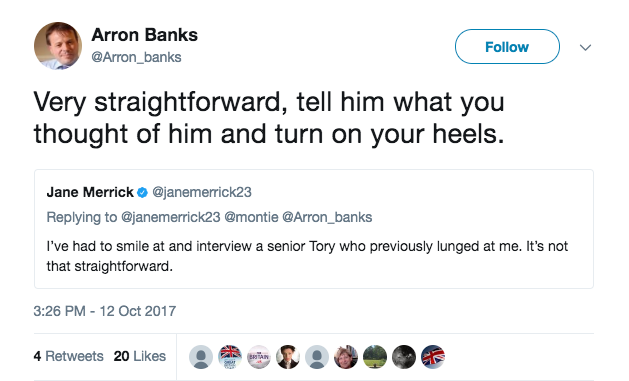Open the Arron Banks display name link
The height and width of the screenshot is (381, 629).
click(x=144, y=35)
